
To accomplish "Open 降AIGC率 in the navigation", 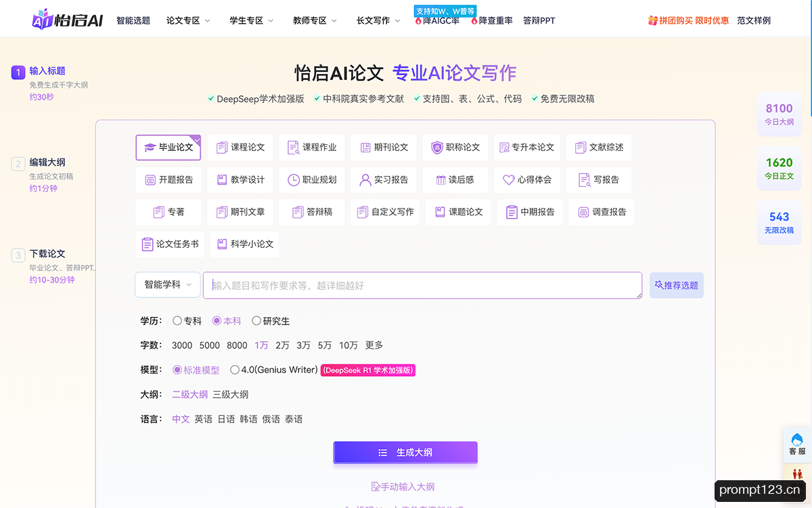I will (437, 20).
